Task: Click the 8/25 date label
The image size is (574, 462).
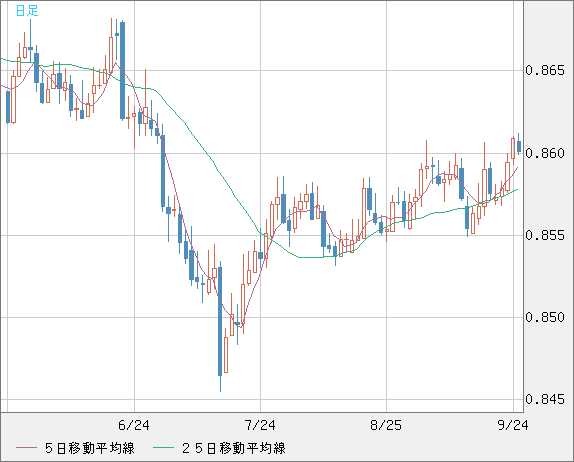Action: [386, 425]
